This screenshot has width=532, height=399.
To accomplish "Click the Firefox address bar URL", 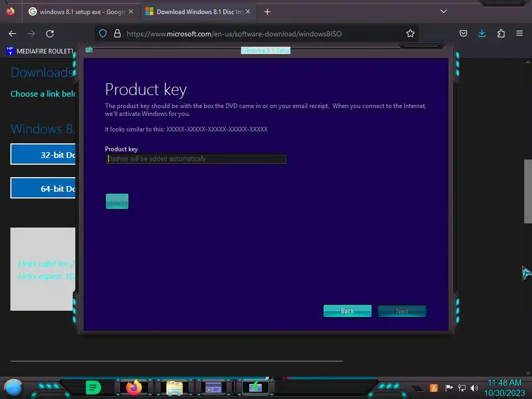I will click(234, 34).
